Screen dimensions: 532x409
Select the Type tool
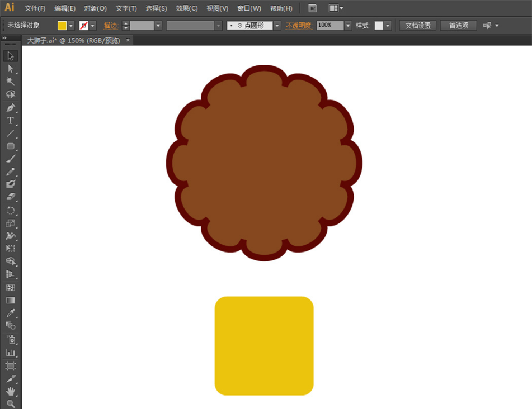pyautogui.click(x=10, y=121)
